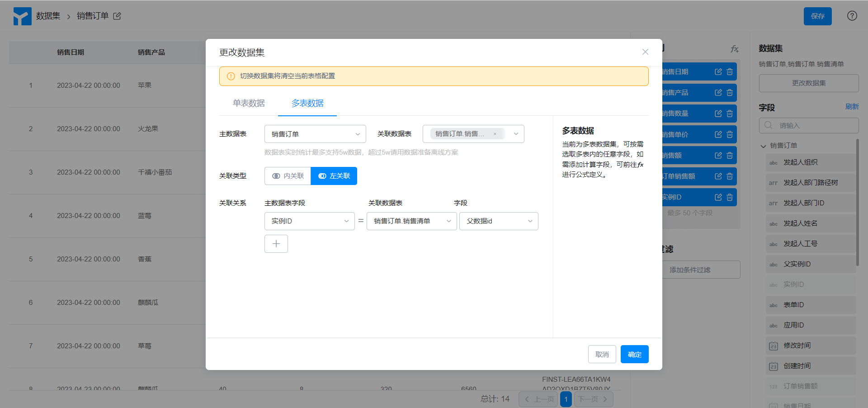Open the 关联数据表 multi-select dropdown
This screenshot has height=408, width=868.
click(x=473, y=134)
